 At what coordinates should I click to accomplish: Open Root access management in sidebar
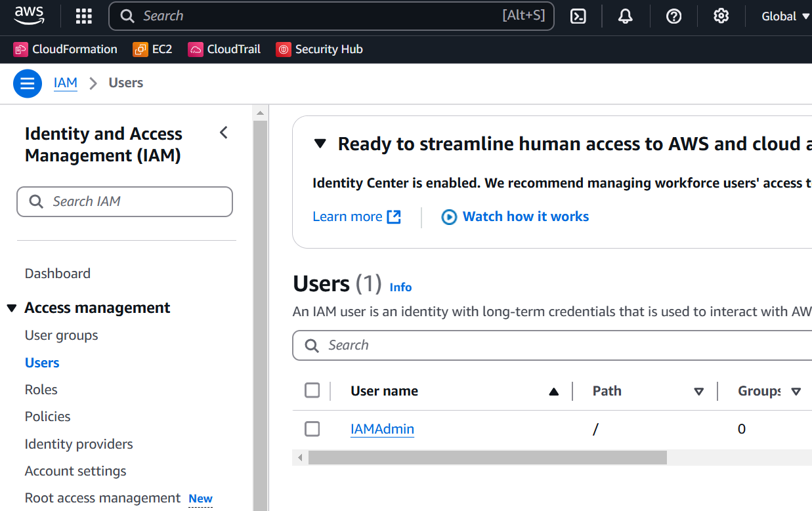[x=102, y=498]
